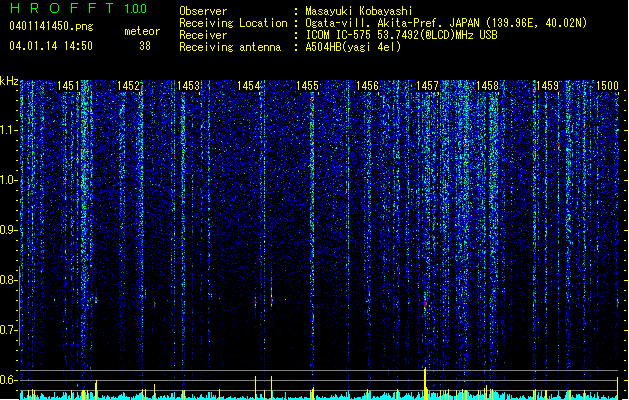Click the Receiver label
The height and width of the screenshot is (400, 629).
point(203,35)
